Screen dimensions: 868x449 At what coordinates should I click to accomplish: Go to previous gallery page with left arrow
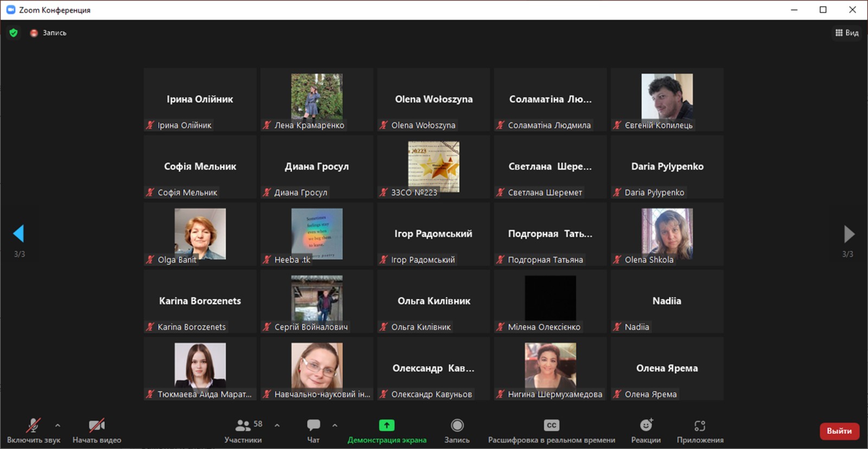[x=19, y=234]
